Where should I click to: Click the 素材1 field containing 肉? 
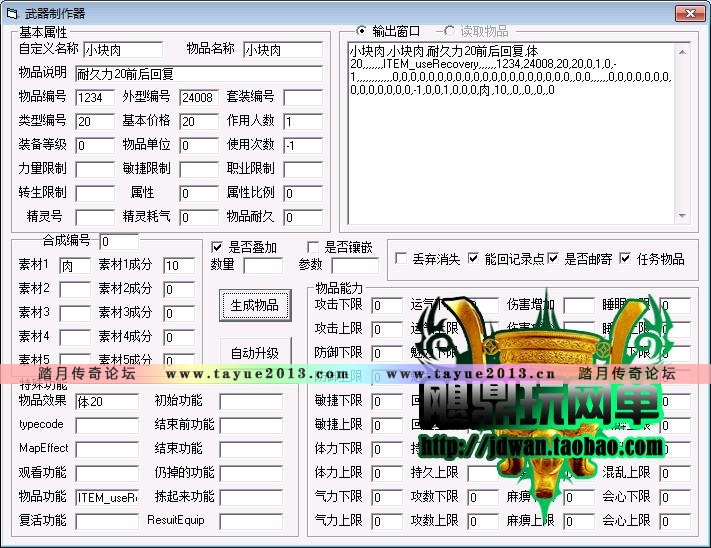point(74,266)
